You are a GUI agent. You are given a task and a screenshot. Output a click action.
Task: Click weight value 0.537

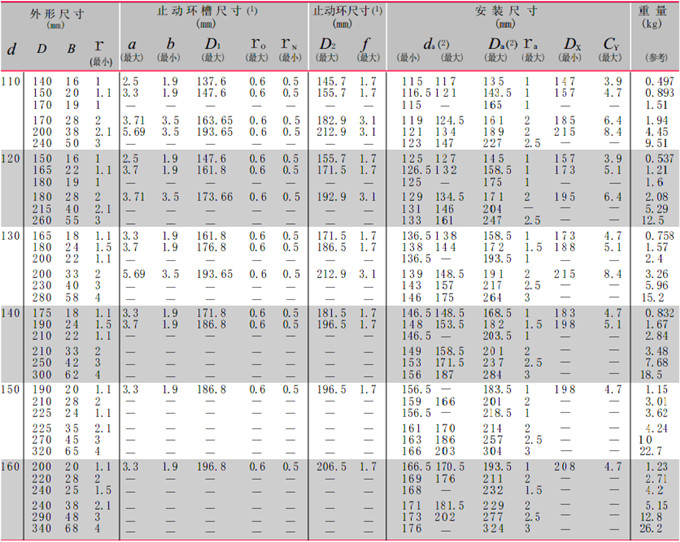pyautogui.click(x=659, y=159)
